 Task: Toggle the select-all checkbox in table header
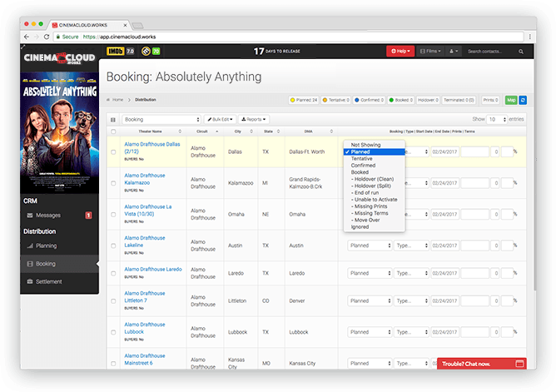coord(113,131)
